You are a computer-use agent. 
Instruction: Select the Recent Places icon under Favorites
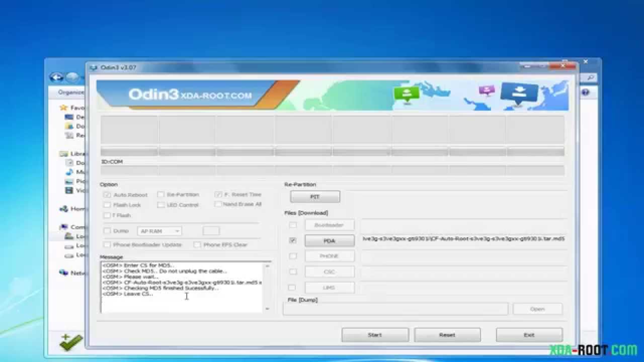point(69,135)
